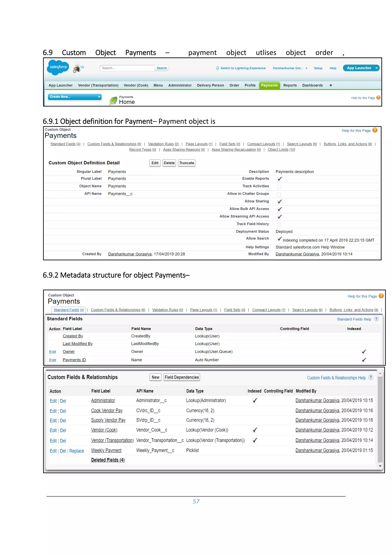The image size is (392, 555).
Task: Open the Reports tab
Action: click(290, 85)
